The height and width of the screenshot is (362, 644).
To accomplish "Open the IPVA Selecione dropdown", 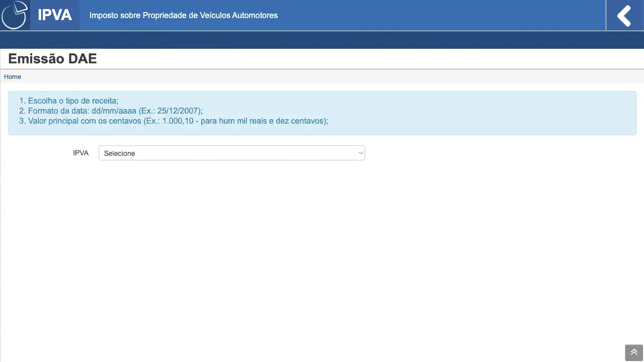I will point(231,153).
